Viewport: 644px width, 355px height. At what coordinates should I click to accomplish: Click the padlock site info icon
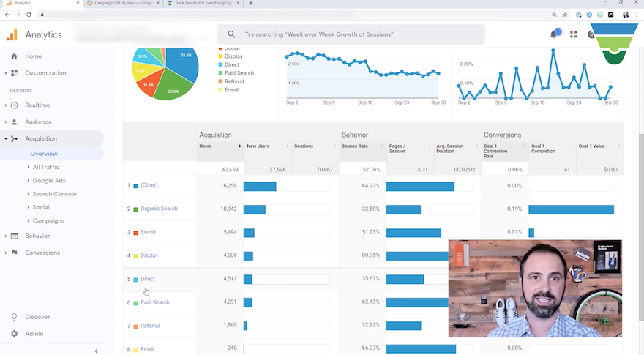[42, 15]
